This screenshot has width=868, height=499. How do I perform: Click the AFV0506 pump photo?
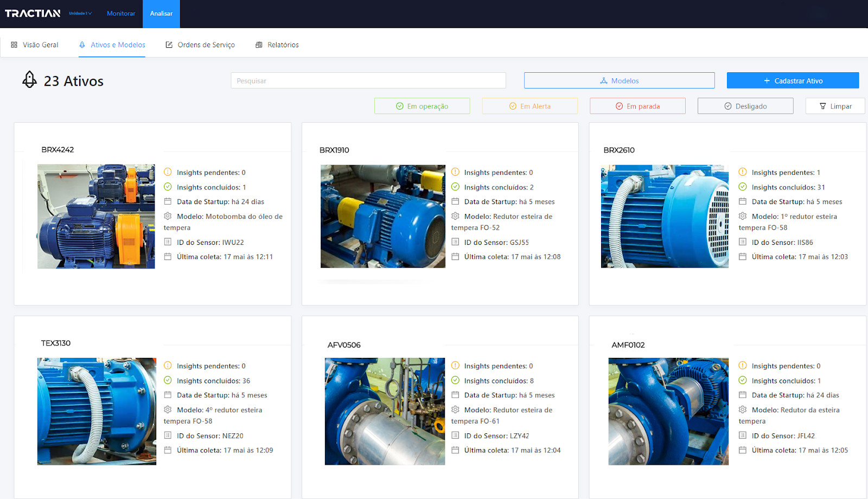tap(385, 411)
